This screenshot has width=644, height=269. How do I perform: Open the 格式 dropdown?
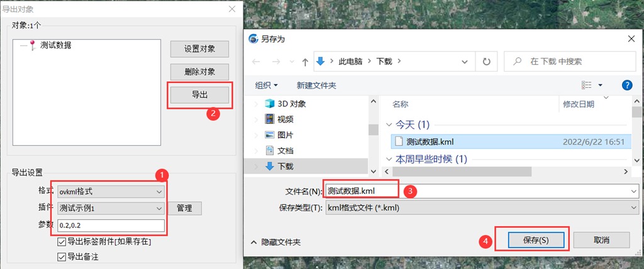[111, 191]
